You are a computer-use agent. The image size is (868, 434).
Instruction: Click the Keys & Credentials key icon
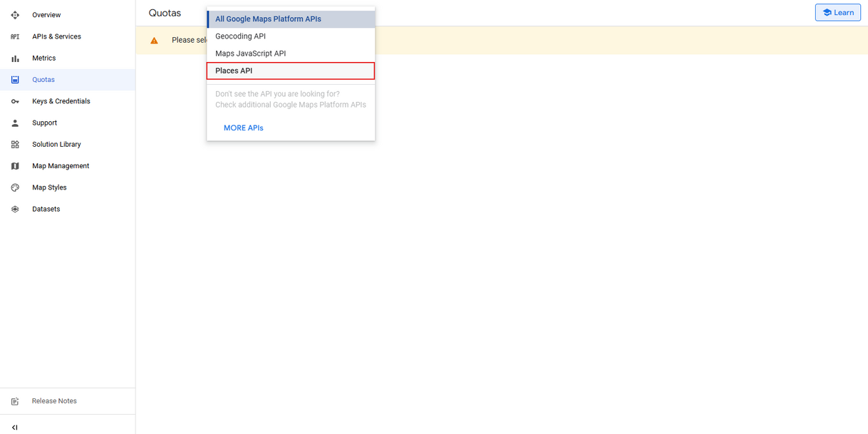tap(15, 101)
